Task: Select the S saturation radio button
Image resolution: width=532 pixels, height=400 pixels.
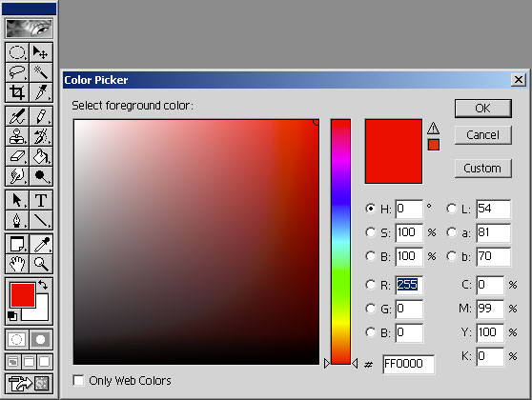Action: pos(371,232)
